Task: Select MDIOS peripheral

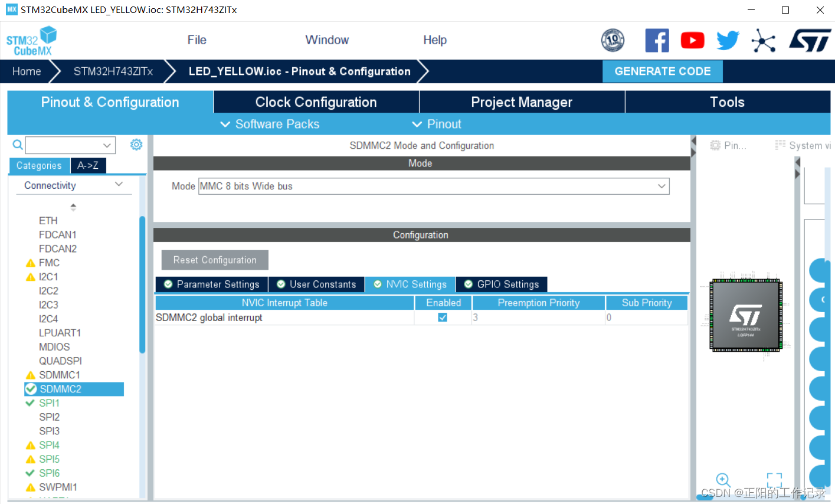Action: pos(54,347)
